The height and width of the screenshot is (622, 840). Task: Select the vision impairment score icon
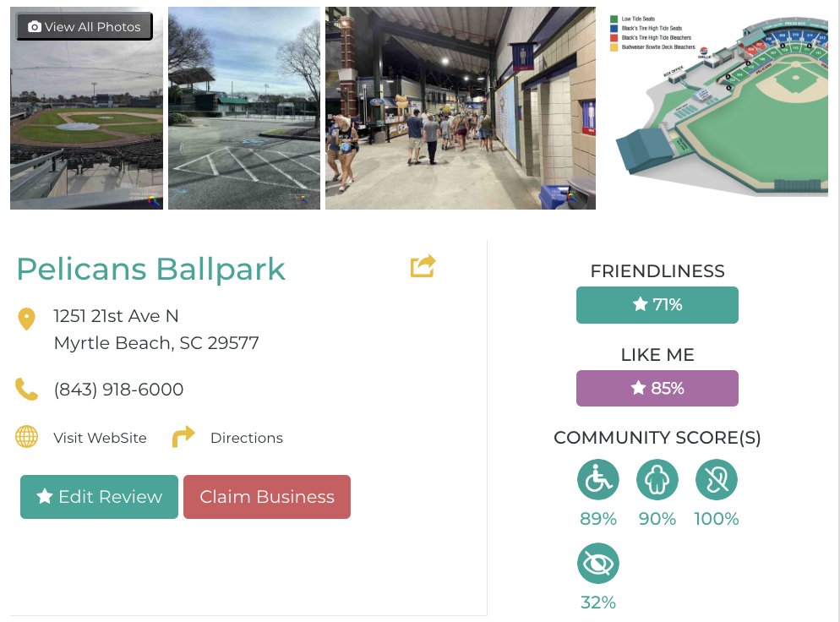[x=598, y=564]
